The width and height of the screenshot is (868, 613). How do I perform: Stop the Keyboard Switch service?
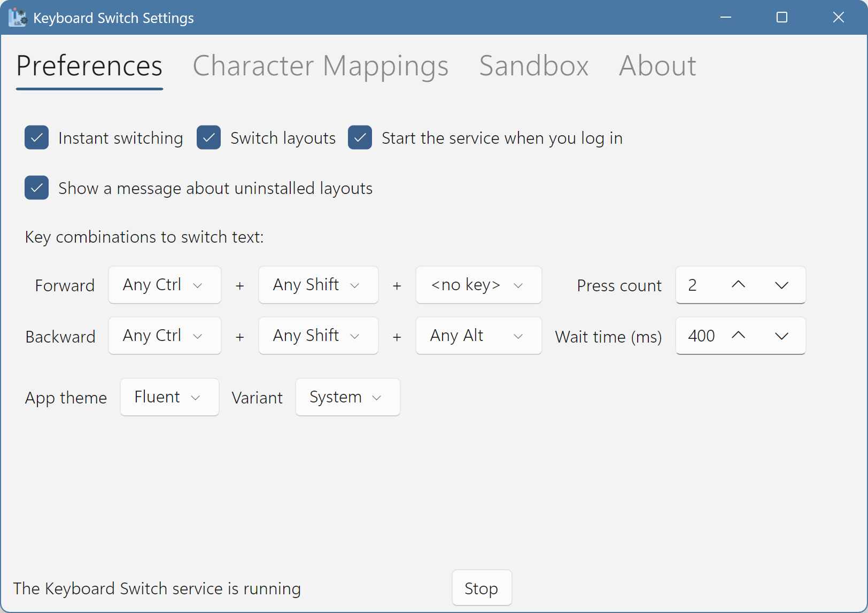tap(482, 588)
